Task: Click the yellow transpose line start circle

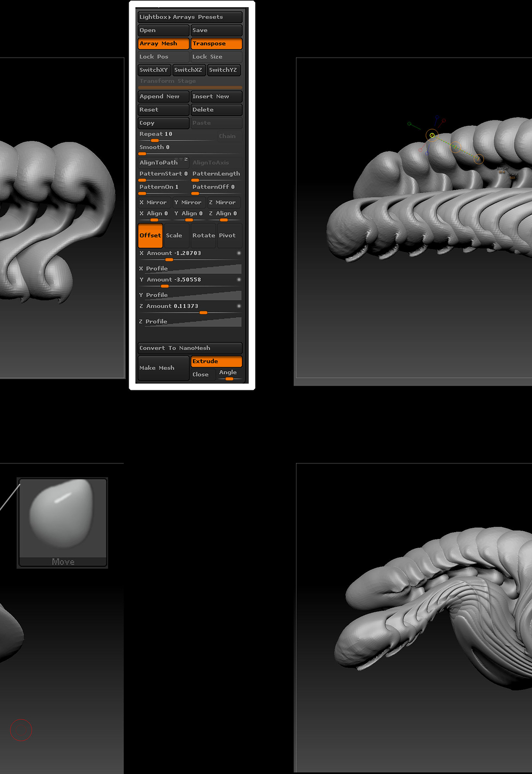Action: click(x=432, y=135)
